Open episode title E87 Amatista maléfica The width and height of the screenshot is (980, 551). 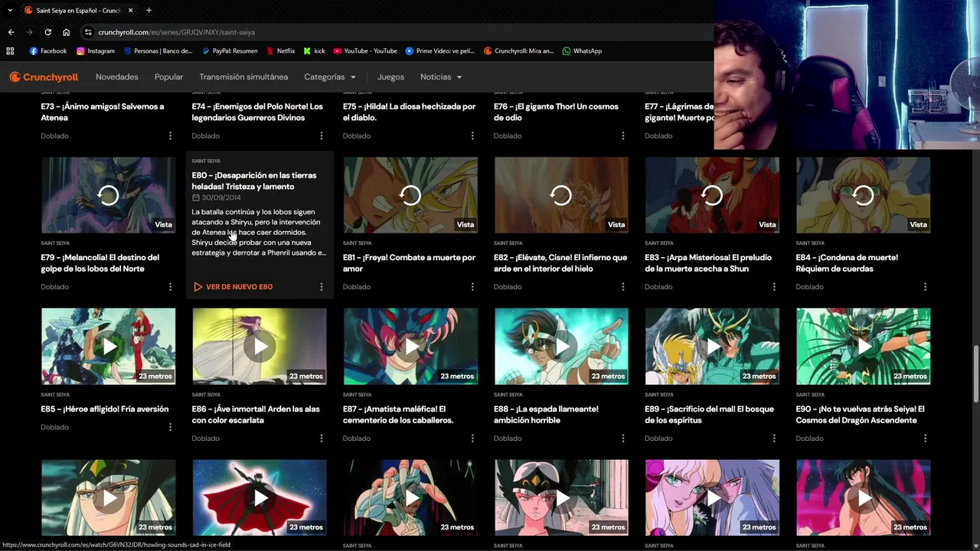click(x=398, y=414)
